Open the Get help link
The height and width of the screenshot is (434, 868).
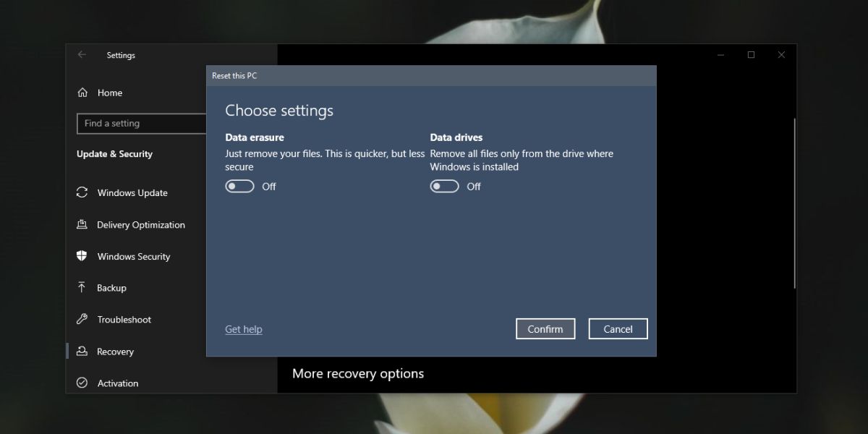click(x=244, y=329)
